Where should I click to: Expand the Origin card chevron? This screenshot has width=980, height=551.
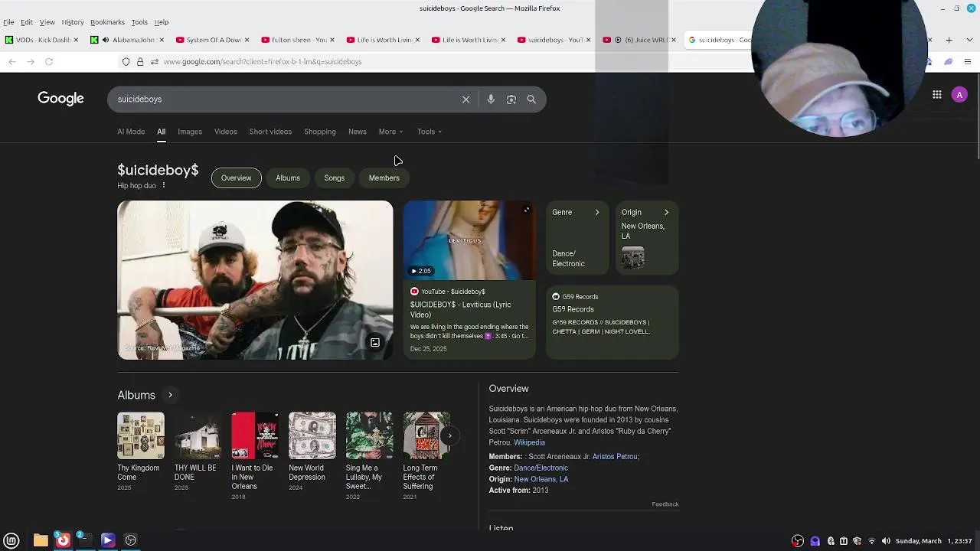point(666,213)
